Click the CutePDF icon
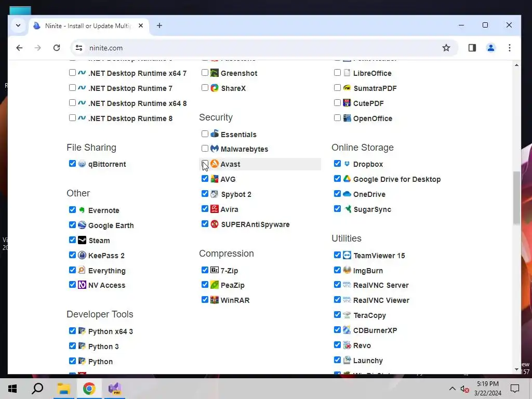The height and width of the screenshot is (399, 532). [x=347, y=103]
